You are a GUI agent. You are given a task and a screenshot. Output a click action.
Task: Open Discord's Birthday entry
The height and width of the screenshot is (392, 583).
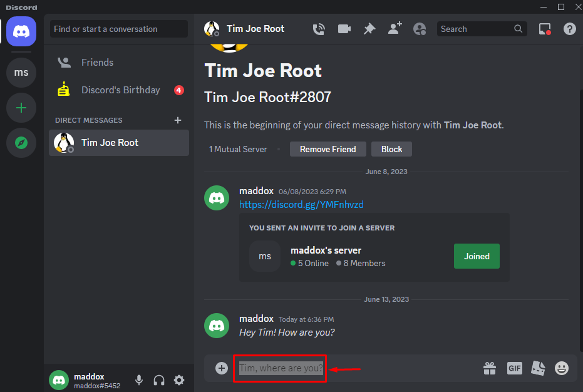pyautogui.click(x=119, y=90)
